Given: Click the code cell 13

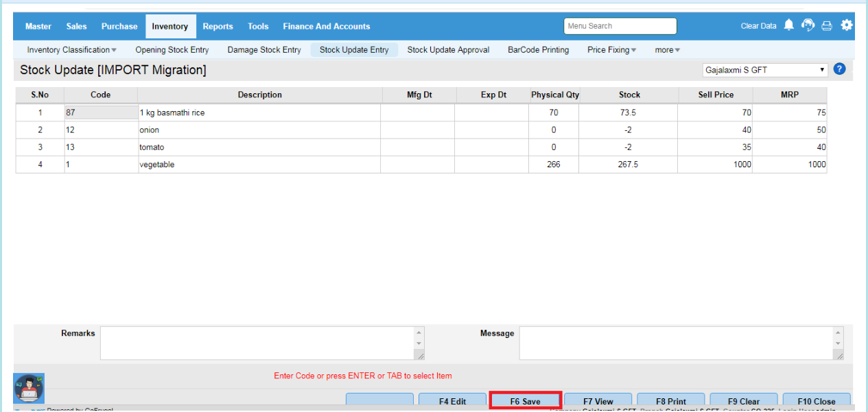Looking at the screenshot, I should click(x=101, y=147).
